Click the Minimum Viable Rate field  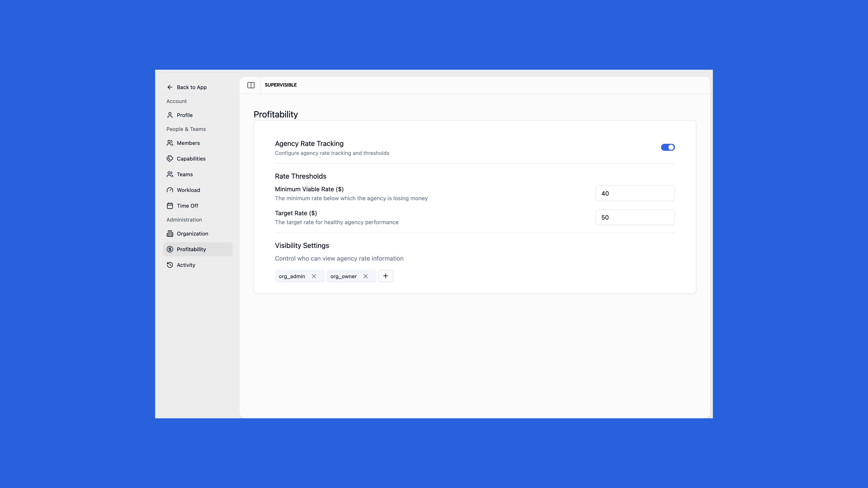coord(635,193)
